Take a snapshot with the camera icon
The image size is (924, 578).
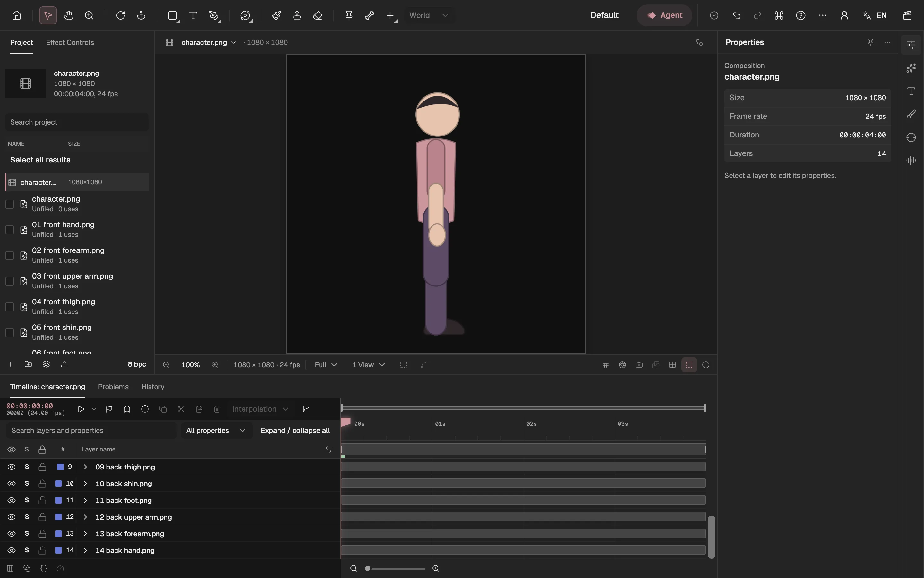click(x=639, y=365)
